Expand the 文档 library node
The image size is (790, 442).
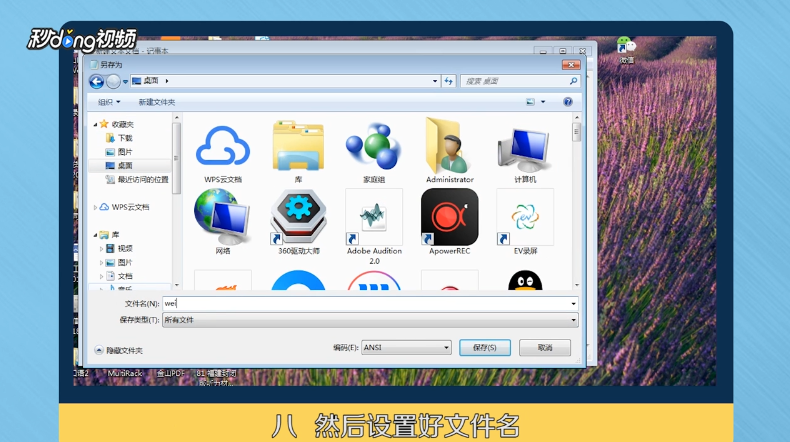(101, 276)
